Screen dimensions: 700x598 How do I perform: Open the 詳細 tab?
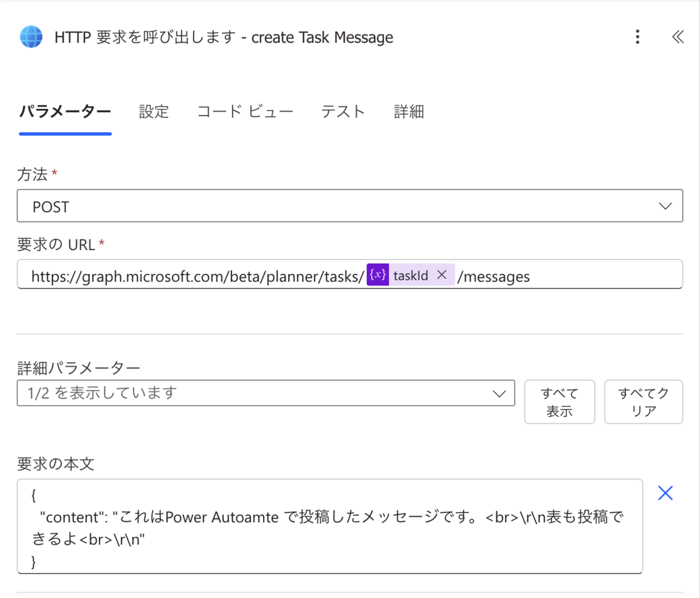[x=409, y=111]
